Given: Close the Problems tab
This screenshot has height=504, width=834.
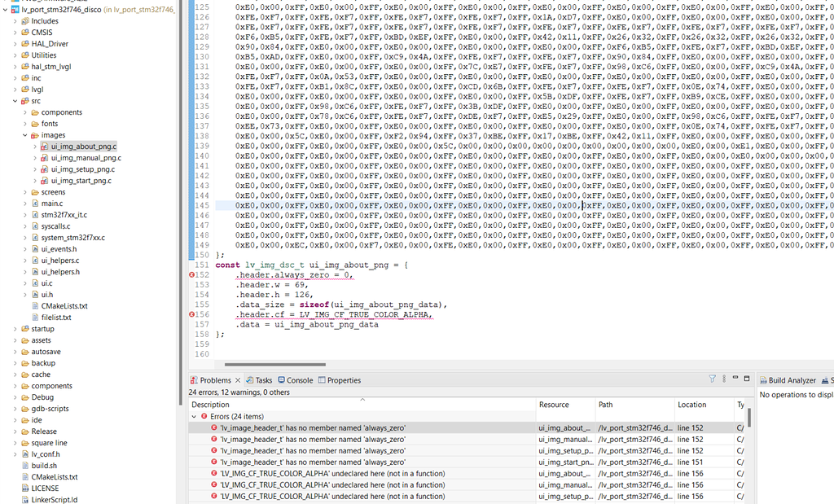Looking at the screenshot, I should [238, 380].
